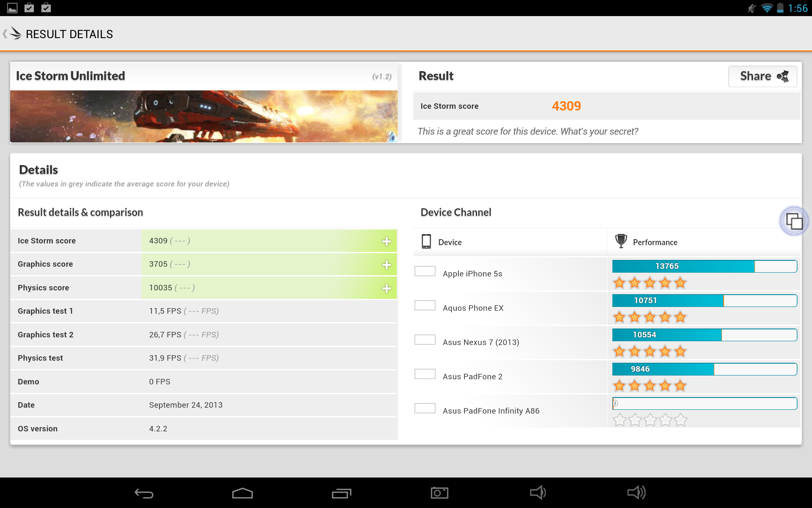Tap the Ice Storm Unlimited banner image

(x=203, y=116)
